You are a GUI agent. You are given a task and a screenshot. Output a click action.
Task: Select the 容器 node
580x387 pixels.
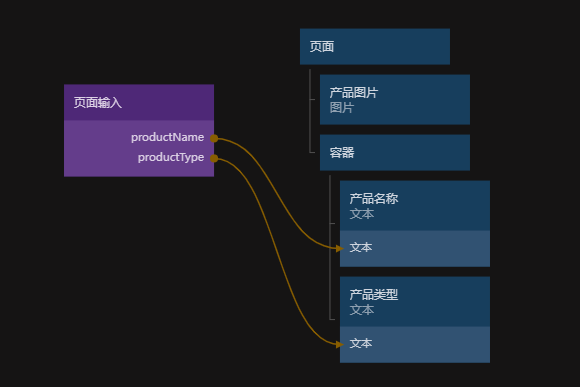pyautogui.click(x=395, y=152)
